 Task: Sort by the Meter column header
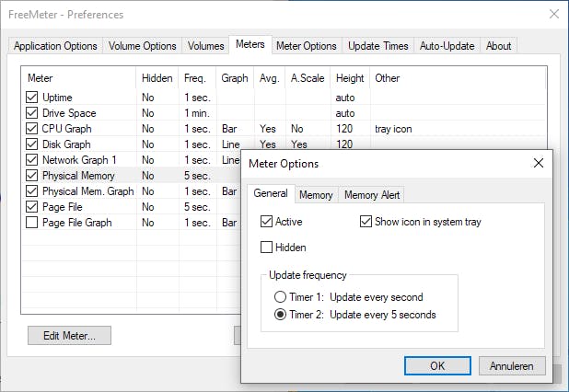[78, 78]
